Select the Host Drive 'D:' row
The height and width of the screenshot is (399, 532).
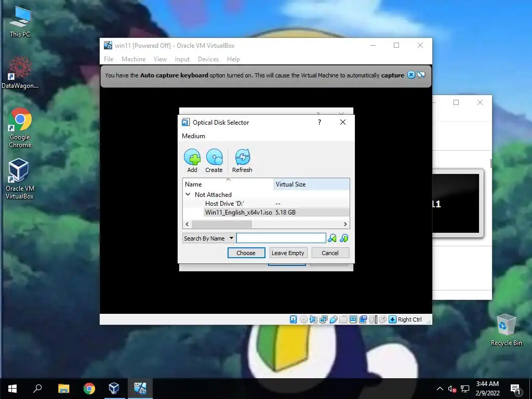(267, 203)
